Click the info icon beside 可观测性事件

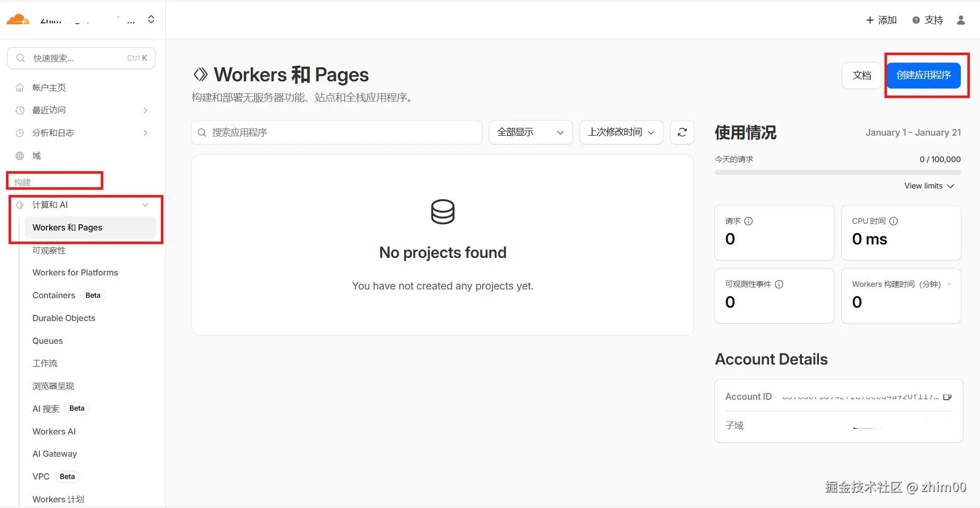(779, 284)
